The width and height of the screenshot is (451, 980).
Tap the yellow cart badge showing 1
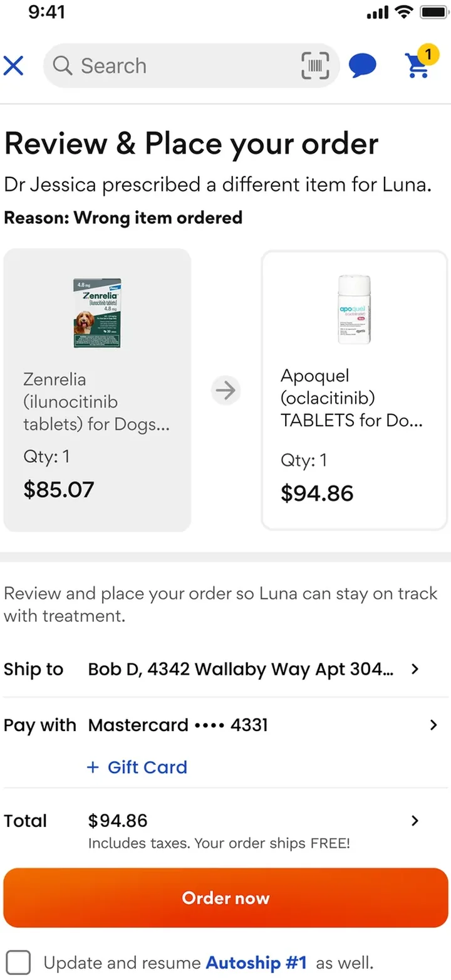[x=428, y=55]
